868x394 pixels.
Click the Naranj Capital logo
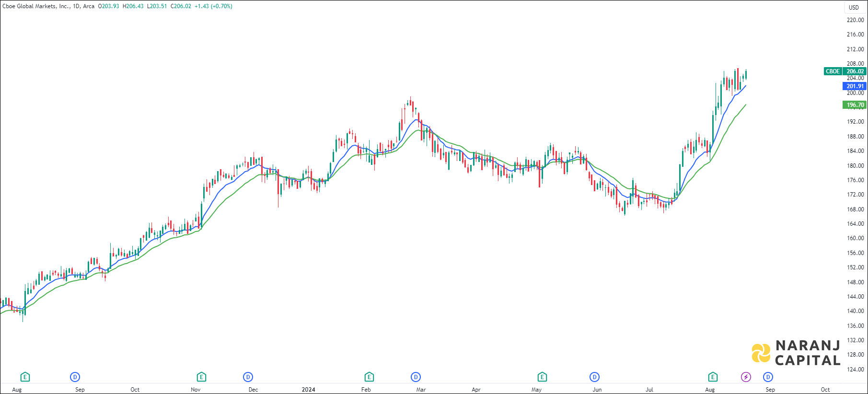click(x=796, y=353)
